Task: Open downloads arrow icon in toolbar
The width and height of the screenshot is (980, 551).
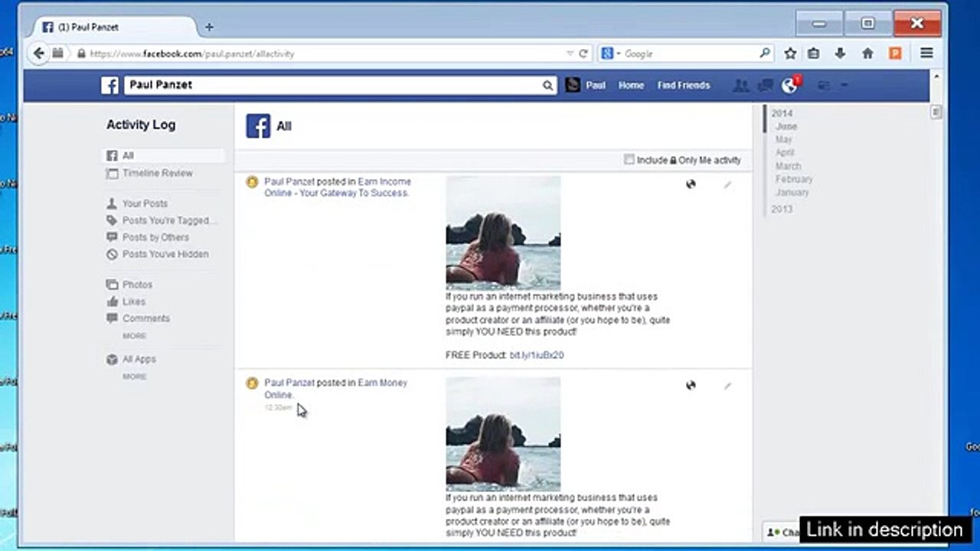Action: click(x=840, y=54)
